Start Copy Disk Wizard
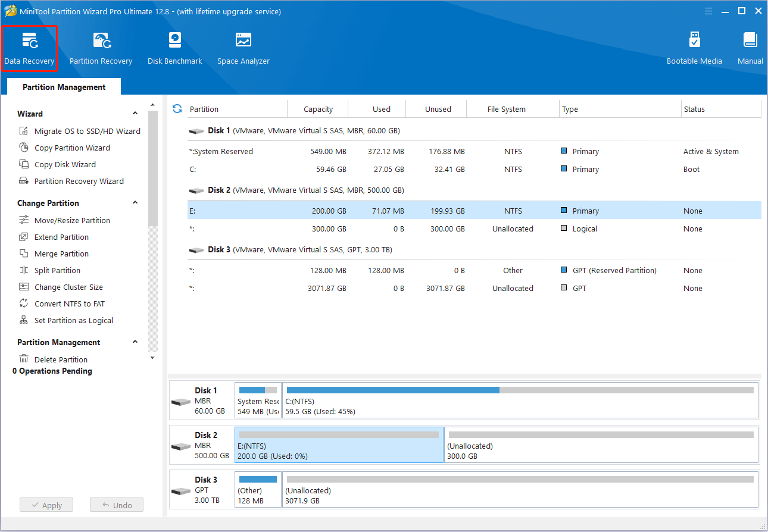This screenshot has width=768, height=532. click(57, 164)
